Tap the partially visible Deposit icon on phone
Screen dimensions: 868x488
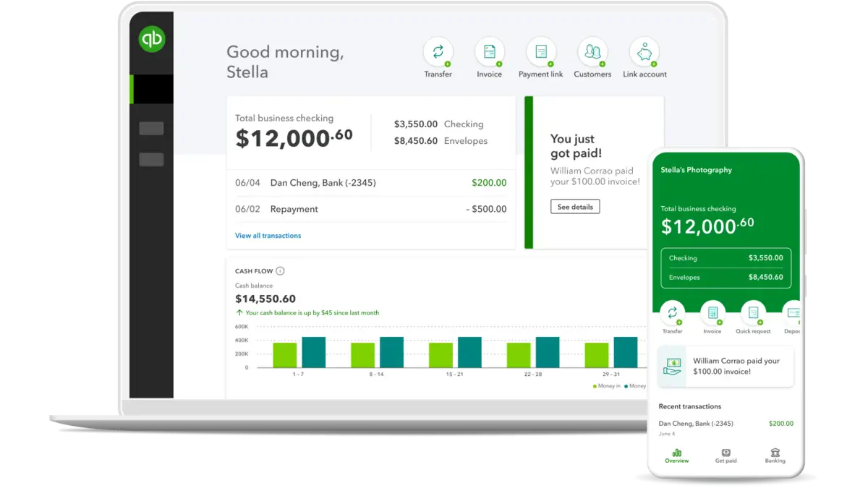click(x=793, y=313)
